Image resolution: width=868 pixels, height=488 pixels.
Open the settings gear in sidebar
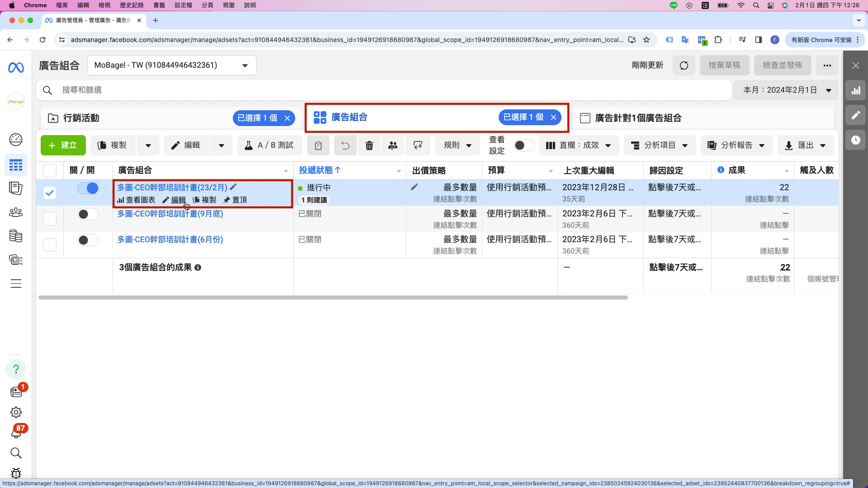(x=16, y=413)
